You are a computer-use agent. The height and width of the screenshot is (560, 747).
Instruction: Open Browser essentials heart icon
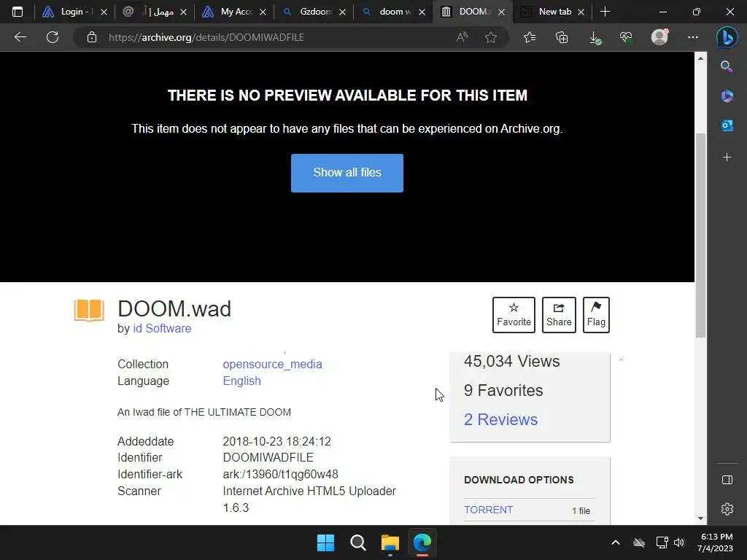tap(626, 37)
